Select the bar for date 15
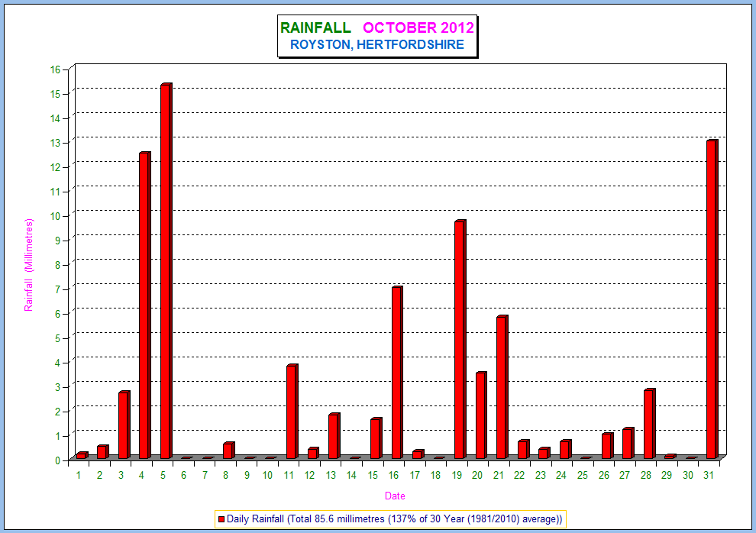Screen dimensions: 756x533 [x=376, y=438]
